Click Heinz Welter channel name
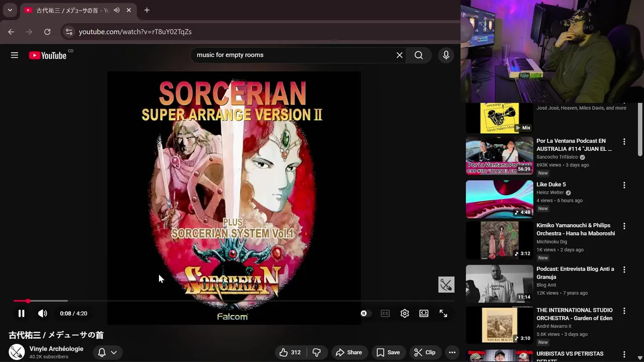This screenshot has width=644, height=362. click(550, 193)
